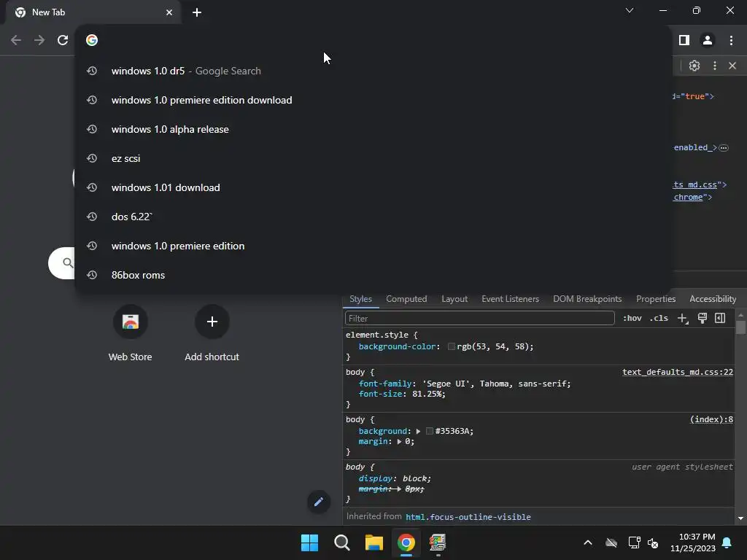747x560 pixels.
Task: Open the notification bell
Action: point(727,542)
